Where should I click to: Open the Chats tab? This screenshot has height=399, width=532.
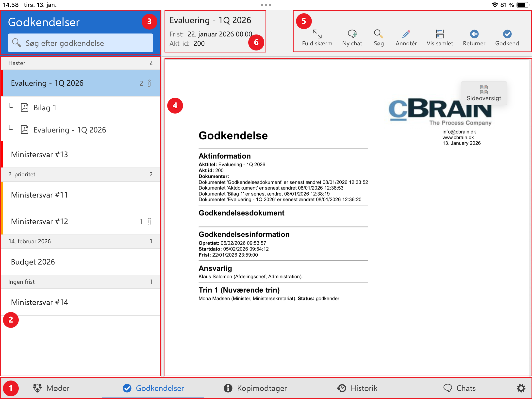(459, 388)
